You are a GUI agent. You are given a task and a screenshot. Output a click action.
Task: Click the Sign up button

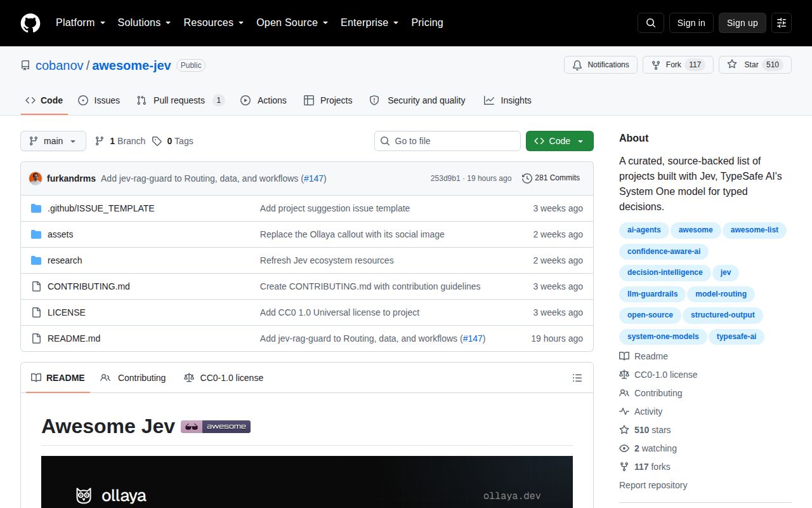point(742,23)
